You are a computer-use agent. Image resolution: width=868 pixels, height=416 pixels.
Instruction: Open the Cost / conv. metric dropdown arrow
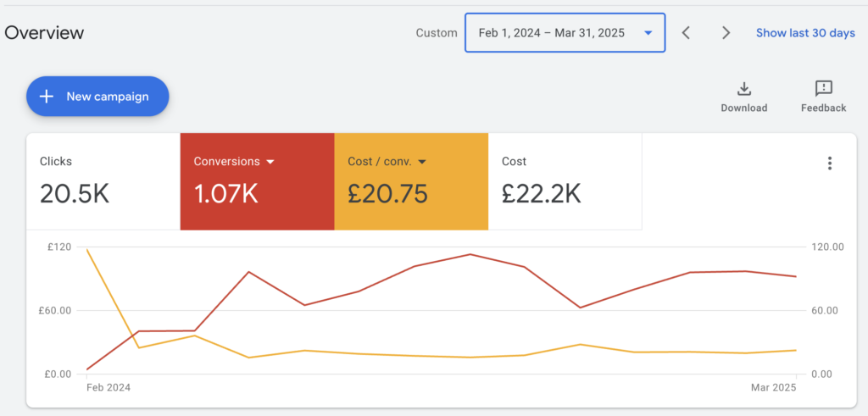[x=422, y=162]
